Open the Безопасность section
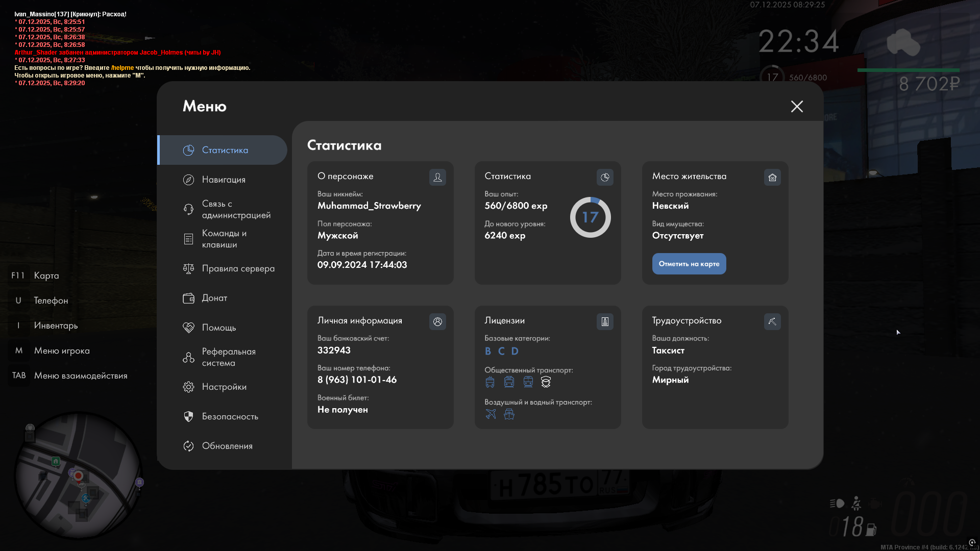 230,416
